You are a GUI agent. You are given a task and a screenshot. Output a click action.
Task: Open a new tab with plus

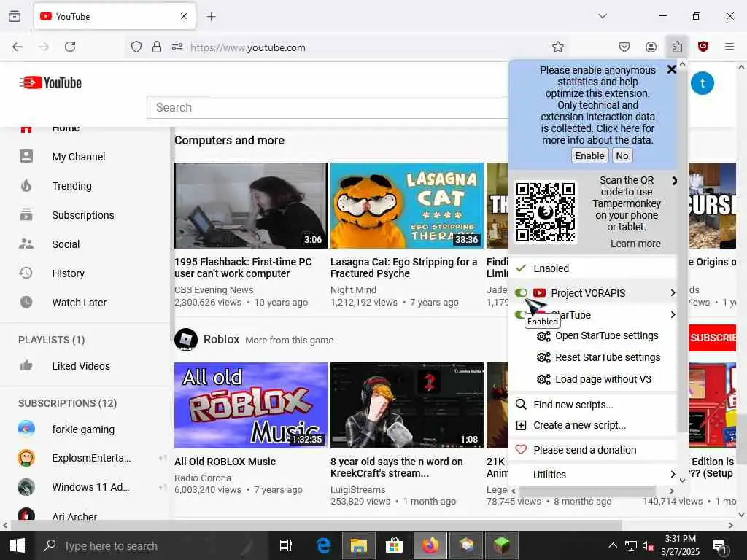coord(211,17)
